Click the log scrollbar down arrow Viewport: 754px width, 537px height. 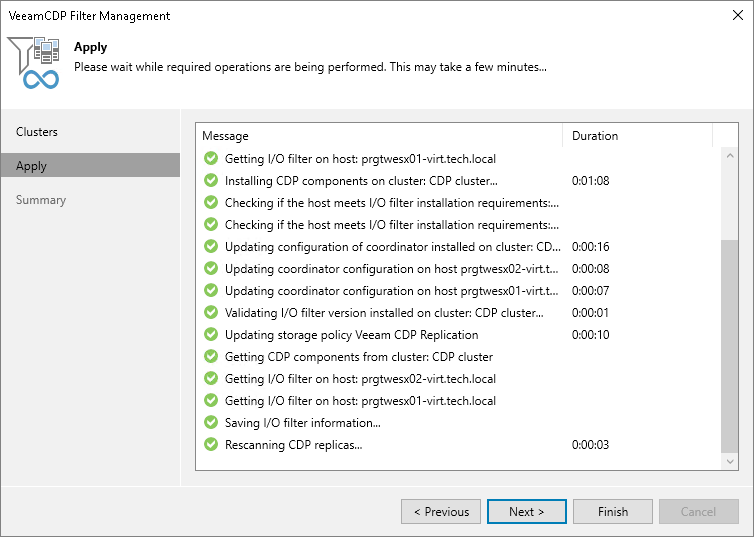tap(730, 462)
